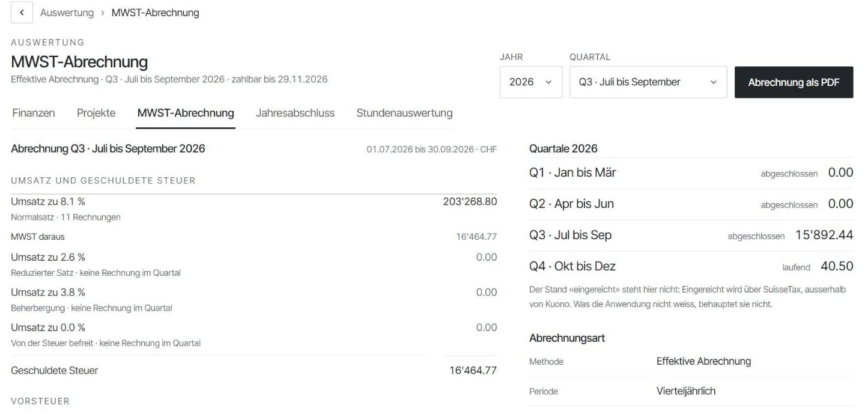Click the Normalsatz · 11 Rechnungen note

tap(65, 217)
